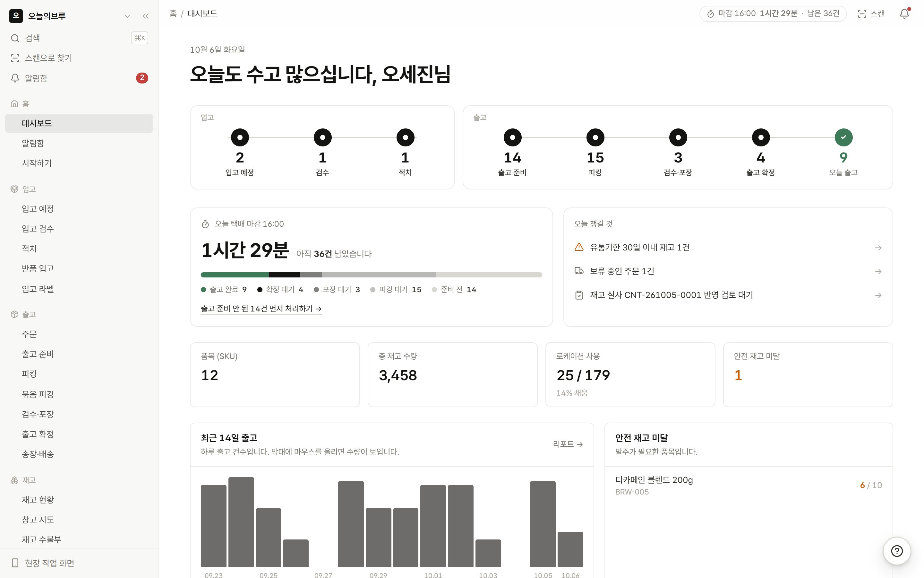The image size is (924, 578).
Task: Click the 리포트 link
Action: [x=568, y=444]
